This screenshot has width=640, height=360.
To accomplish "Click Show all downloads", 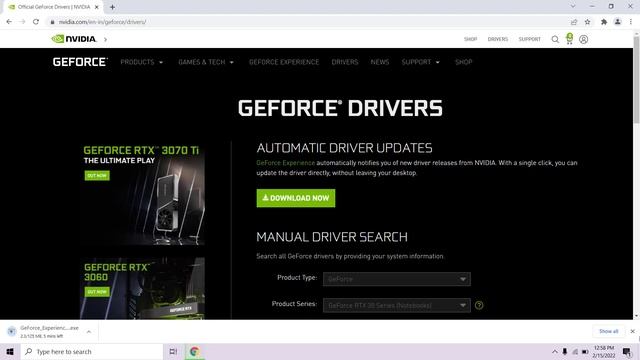I will pyautogui.click(x=609, y=331).
